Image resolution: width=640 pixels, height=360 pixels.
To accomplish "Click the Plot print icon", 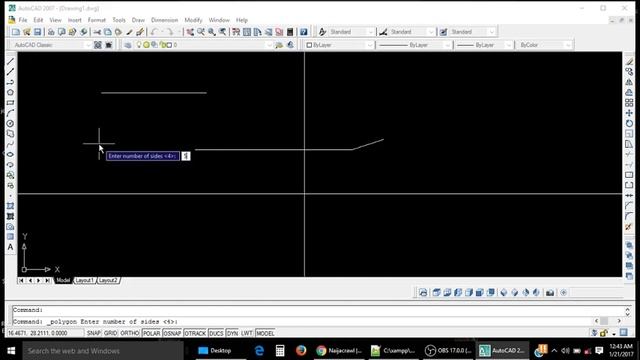I will [51, 32].
